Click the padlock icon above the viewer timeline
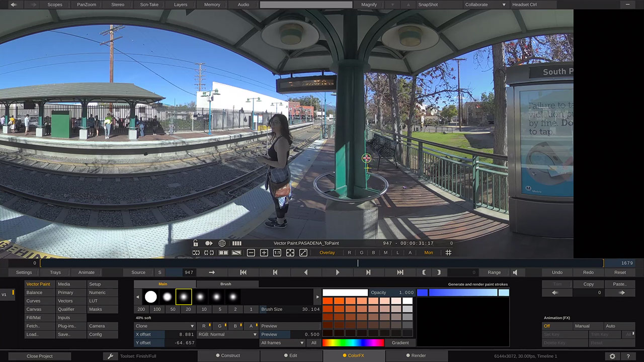This screenshot has height=362, width=644. [196, 243]
